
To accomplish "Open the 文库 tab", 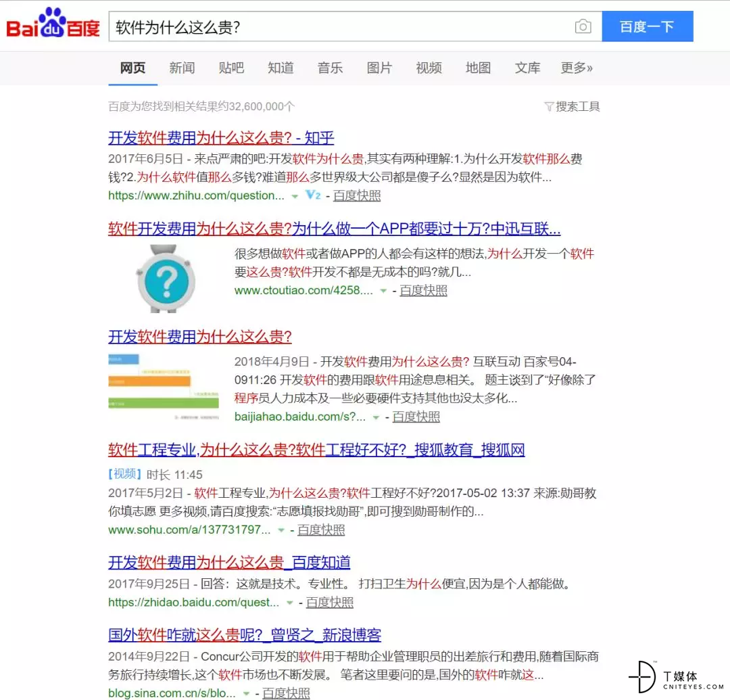I will [527, 68].
